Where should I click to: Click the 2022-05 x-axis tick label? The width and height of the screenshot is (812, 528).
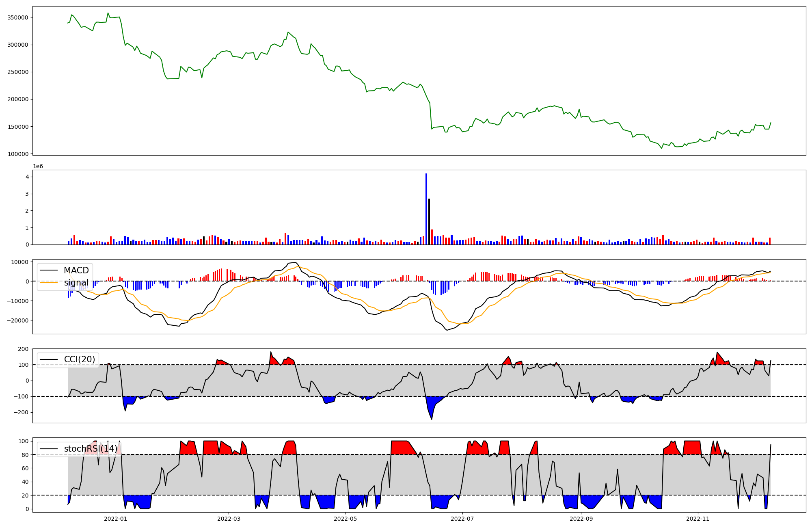coord(346,519)
